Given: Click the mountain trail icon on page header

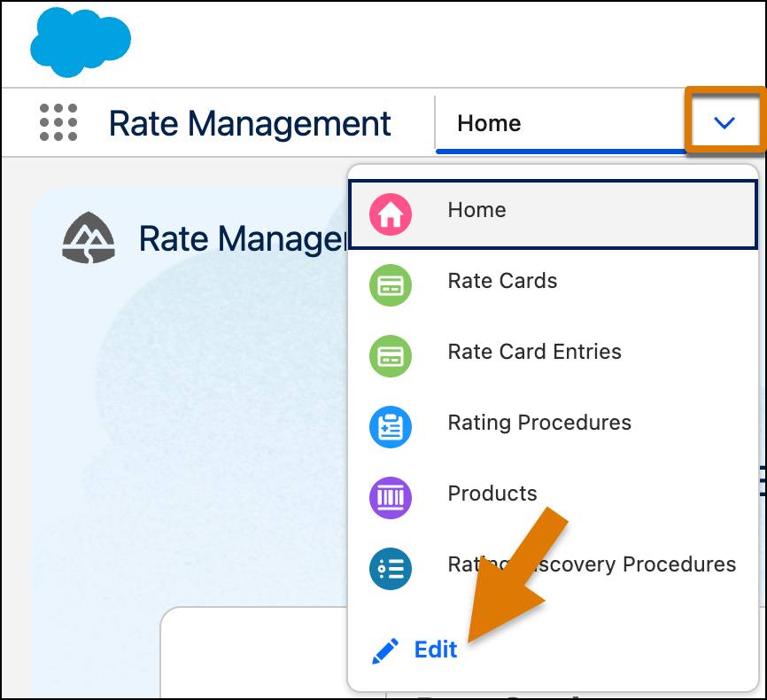Looking at the screenshot, I should click(x=89, y=237).
